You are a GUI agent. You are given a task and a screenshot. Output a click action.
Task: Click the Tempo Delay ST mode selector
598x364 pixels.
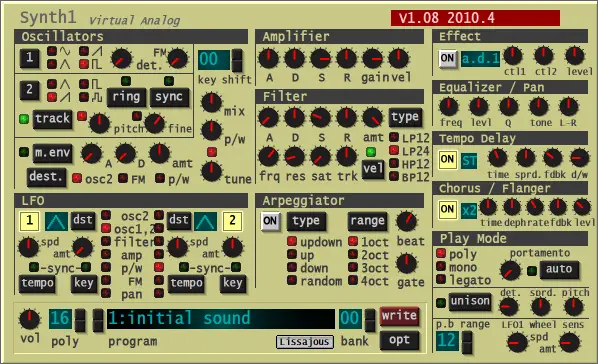click(x=469, y=161)
